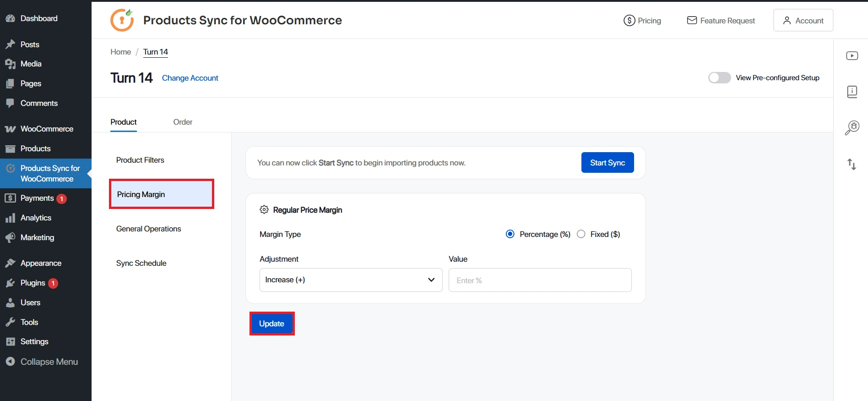Click the Appearance brush icon
Screen dimensions: 868x401
pyautogui.click(x=10, y=263)
